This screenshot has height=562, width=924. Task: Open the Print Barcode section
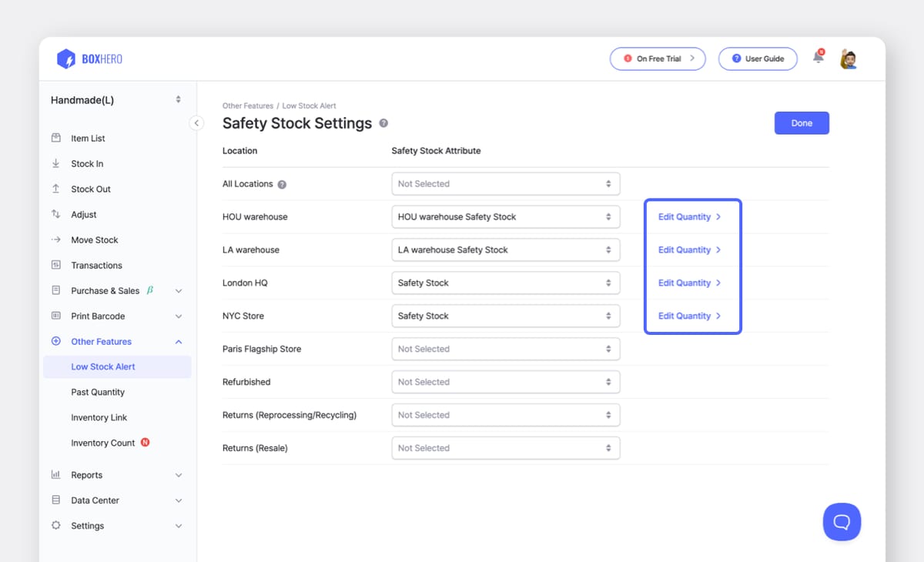96,316
